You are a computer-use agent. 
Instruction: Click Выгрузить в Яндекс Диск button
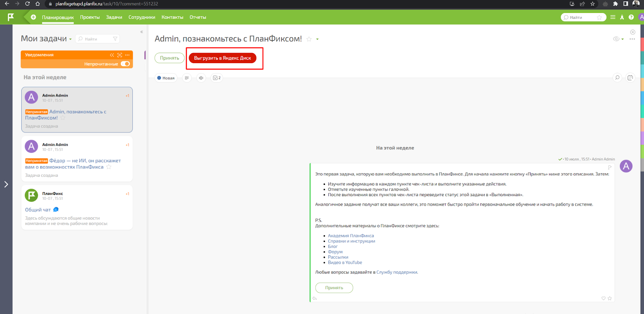point(223,58)
